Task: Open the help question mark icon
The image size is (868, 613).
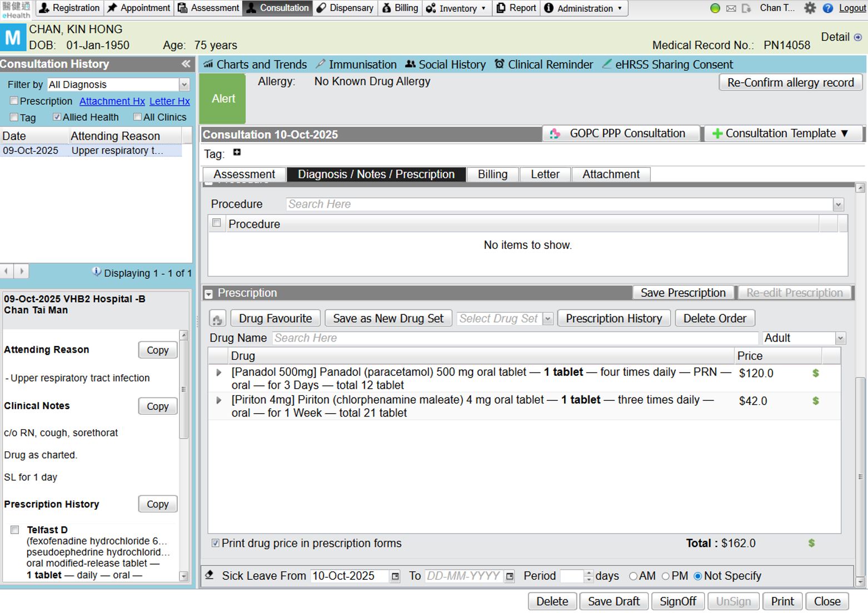Action: [827, 8]
